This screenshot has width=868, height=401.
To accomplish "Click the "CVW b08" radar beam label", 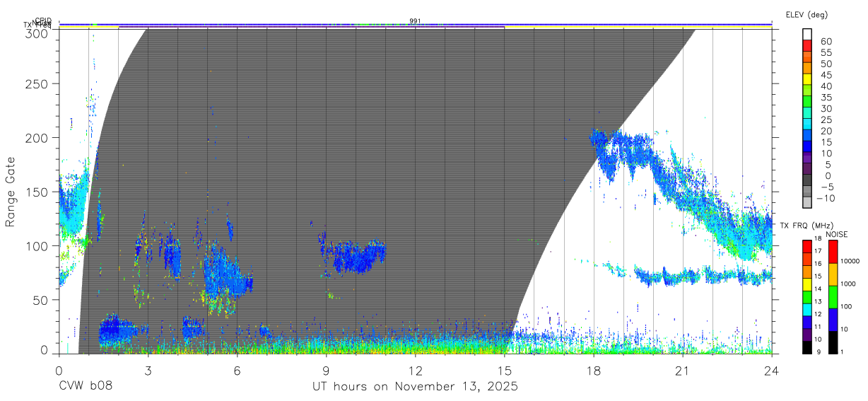I will (85, 387).
